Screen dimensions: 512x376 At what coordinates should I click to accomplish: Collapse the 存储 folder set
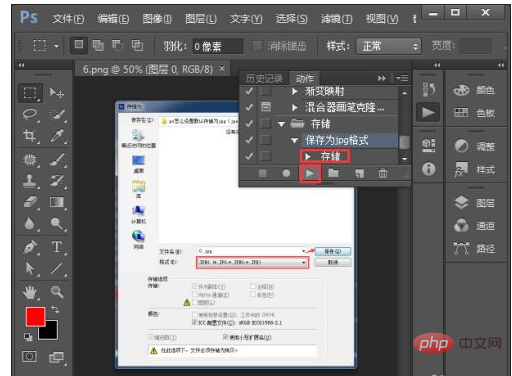coord(281,124)
